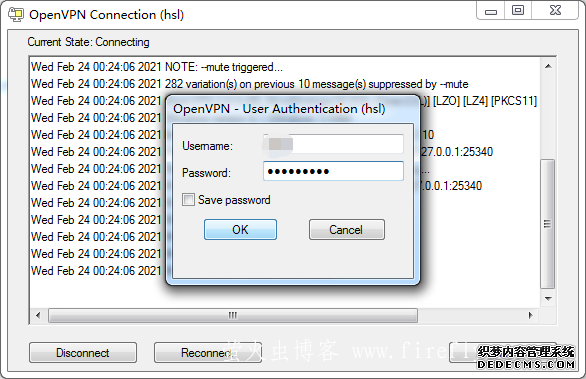Click the Save password label text
586x379 pixels.
[x=234, y=200]
